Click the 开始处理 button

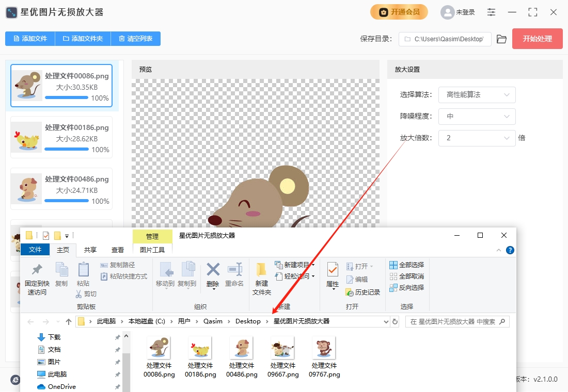click(x=537, y=39)
